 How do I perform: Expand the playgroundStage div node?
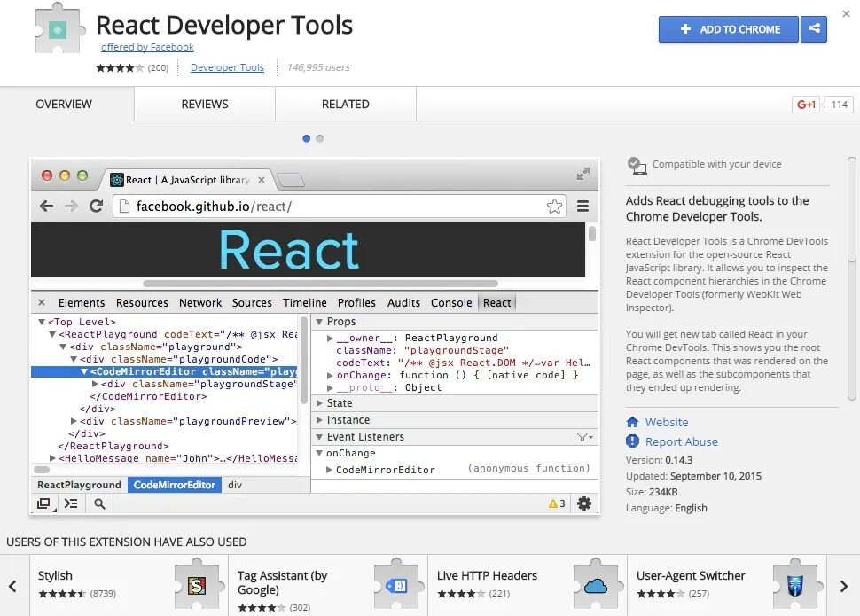pos(95,384)
